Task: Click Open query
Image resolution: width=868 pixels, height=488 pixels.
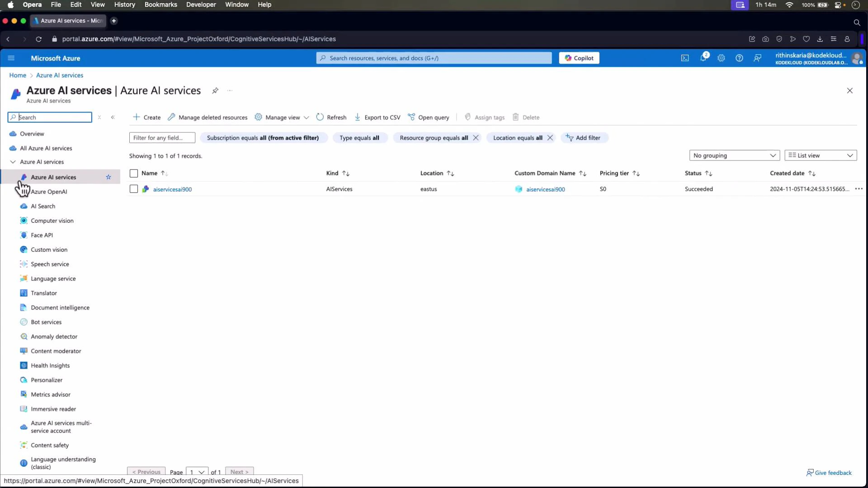Action: point(429,117)
